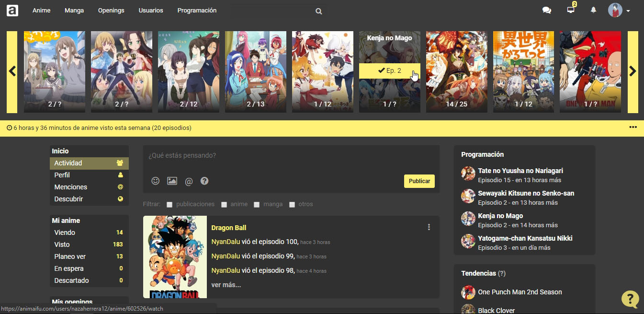Open the anime thumbnail showing 14 / 25
Image resolution: width=644 pixels, height=314 pixels.
(x=456, y=72)
